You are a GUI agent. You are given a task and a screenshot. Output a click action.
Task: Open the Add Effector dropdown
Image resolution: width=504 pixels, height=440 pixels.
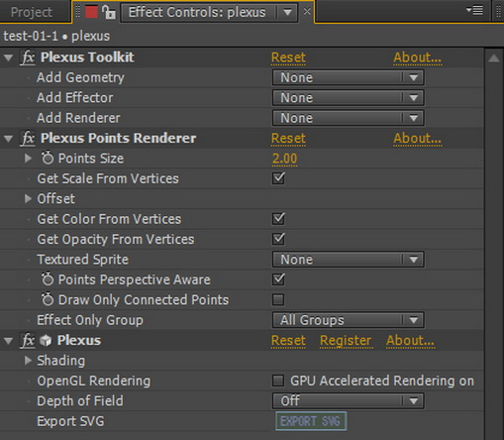(x=349, y=98)
